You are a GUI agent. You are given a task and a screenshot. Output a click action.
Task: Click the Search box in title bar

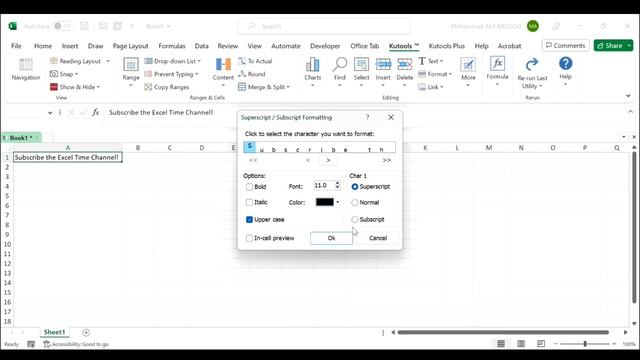pyautogui.click(x=324, y=26)
